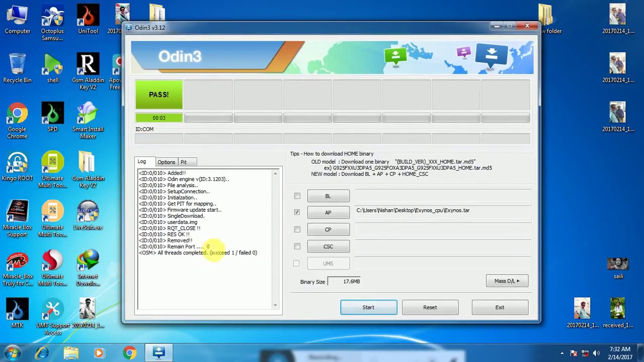Click the CP file button
644x362 pixels.
tap(328, 230)
